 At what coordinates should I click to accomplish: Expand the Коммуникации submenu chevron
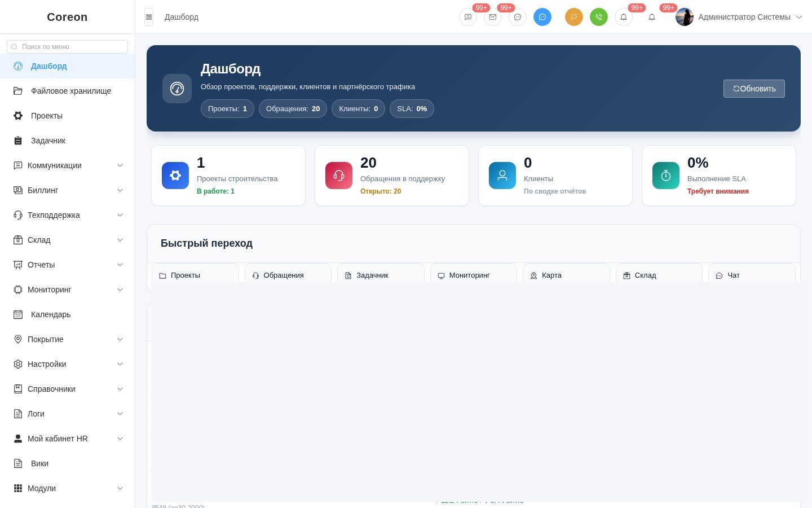(x=120, y=165)
